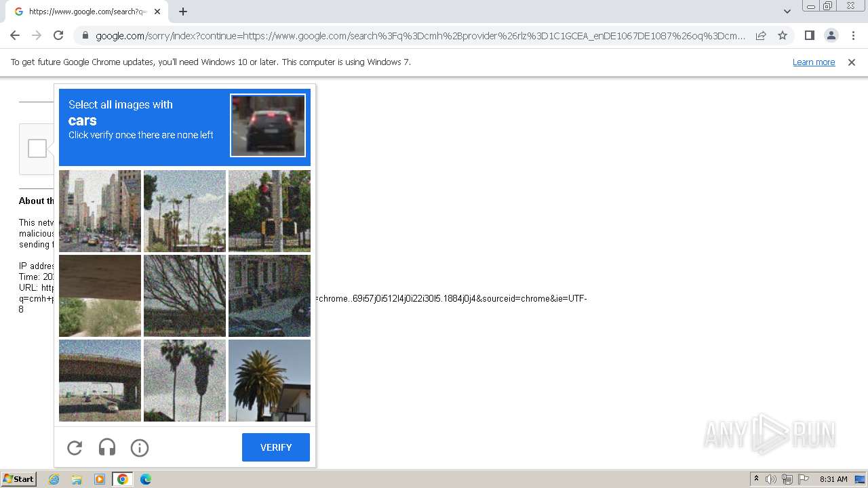
Task: Select the bare tree branches tile
Action: click(x=184, y=296)
